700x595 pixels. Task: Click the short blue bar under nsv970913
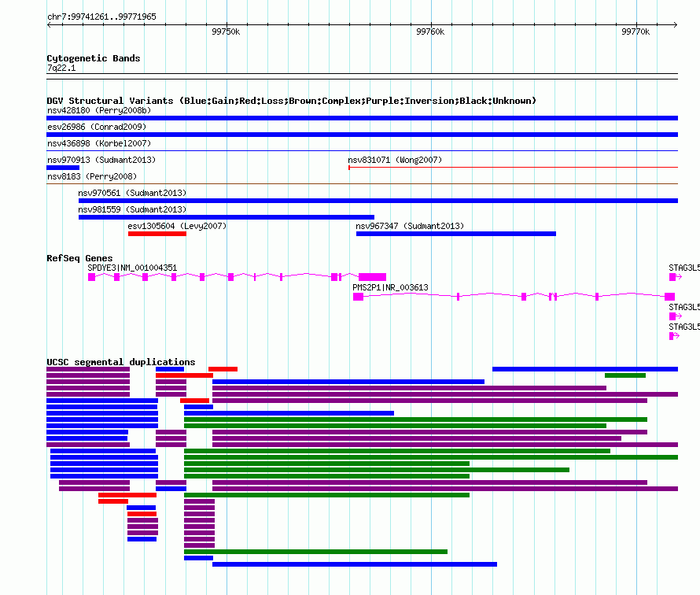pos(63,168)
